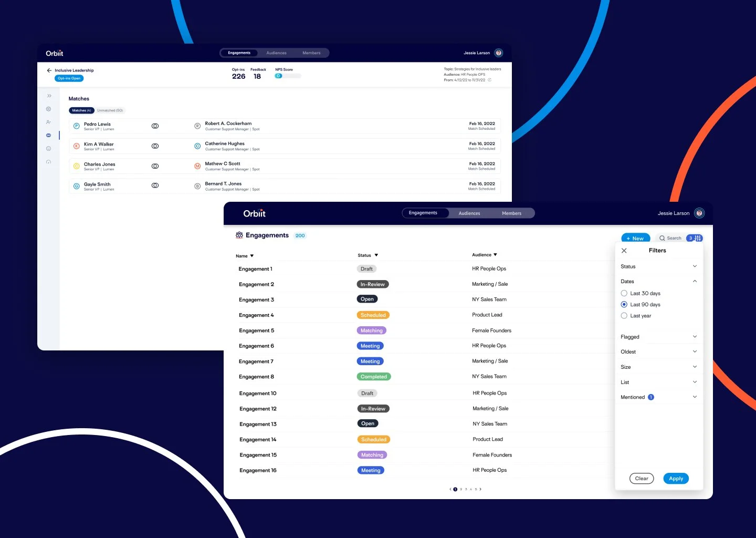The width and height of the screenshot is (756, 538).
Task: Go to page 2 in pagination
Action: (x=461, y=489)
